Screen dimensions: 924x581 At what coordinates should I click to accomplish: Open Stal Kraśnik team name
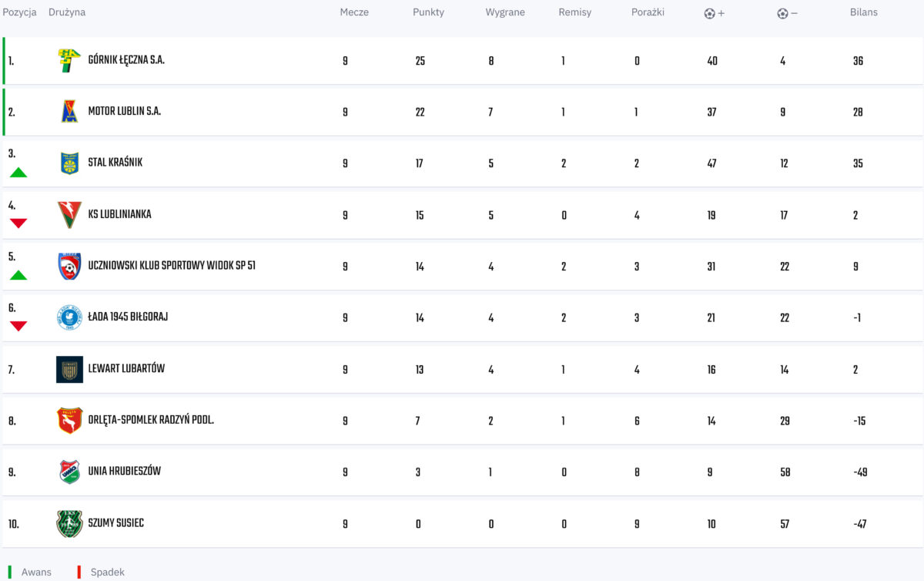(x=115, y=163)
